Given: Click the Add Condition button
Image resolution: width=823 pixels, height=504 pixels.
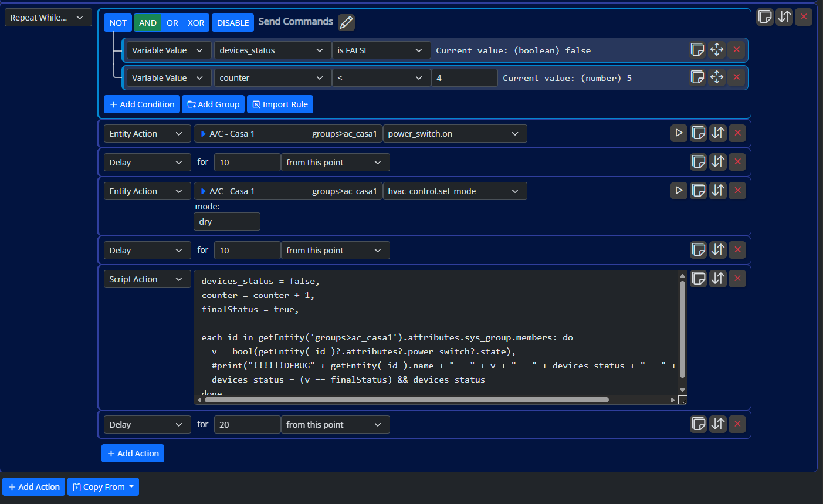Looking at the screenshot, I should (142, 104).
